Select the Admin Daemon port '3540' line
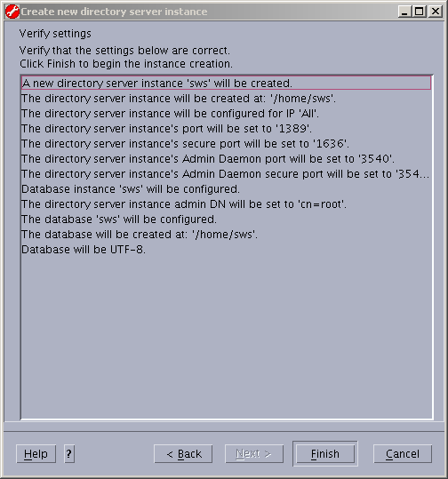 coord(226,159)
